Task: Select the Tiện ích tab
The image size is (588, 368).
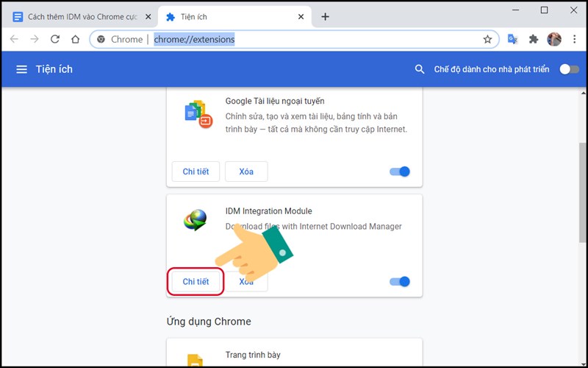Action: point(234,17)
